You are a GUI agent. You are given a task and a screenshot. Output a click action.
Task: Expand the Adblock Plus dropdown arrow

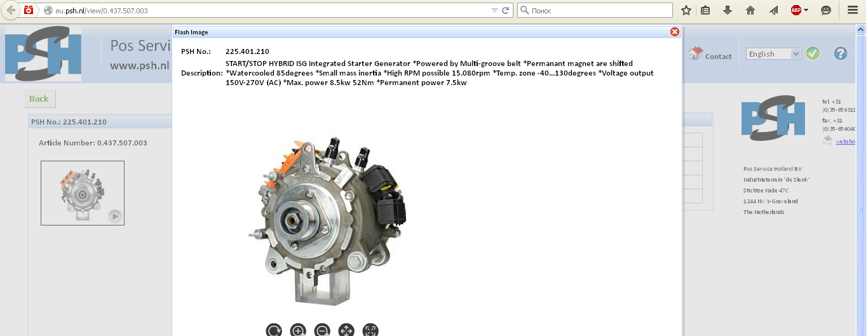tap(806, 10)
